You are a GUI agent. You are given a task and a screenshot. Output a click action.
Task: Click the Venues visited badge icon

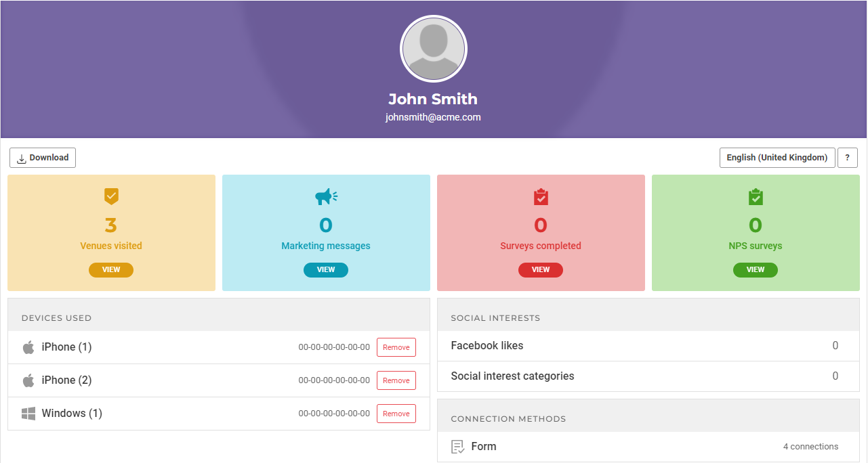tap(111, 196)
